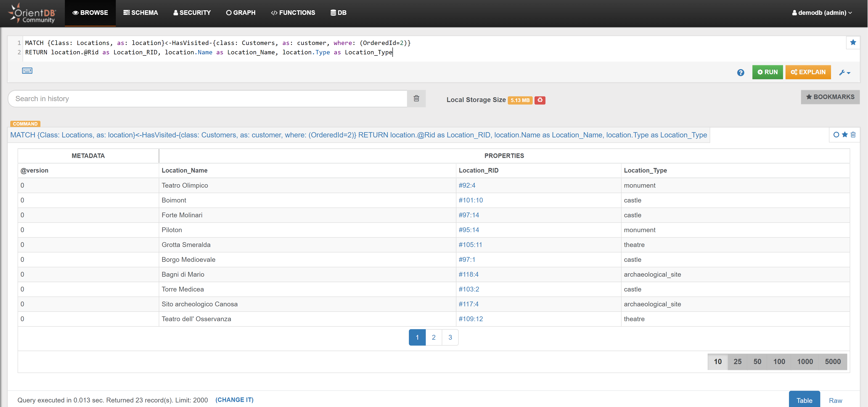Run the query with RUN button

point(767,72)
